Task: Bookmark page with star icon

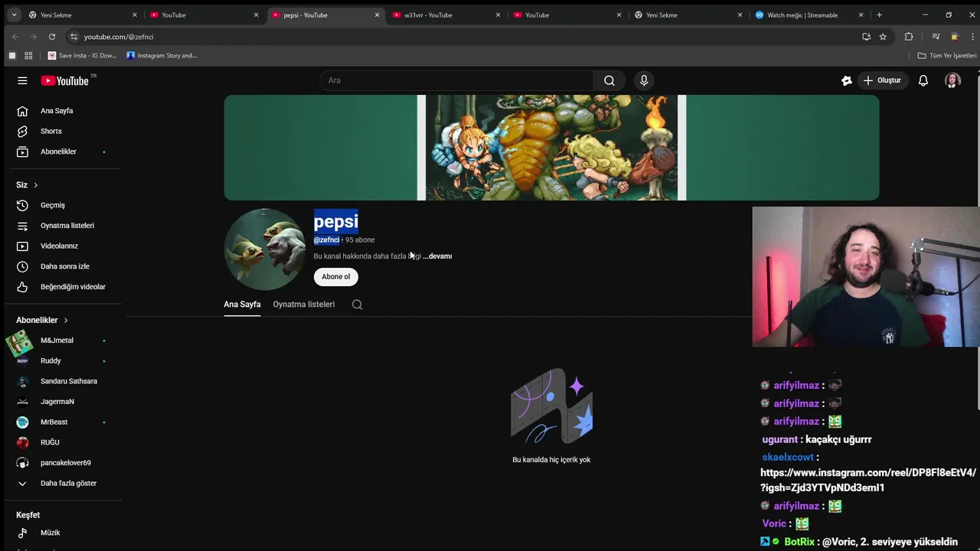Action: coord(883,37)
